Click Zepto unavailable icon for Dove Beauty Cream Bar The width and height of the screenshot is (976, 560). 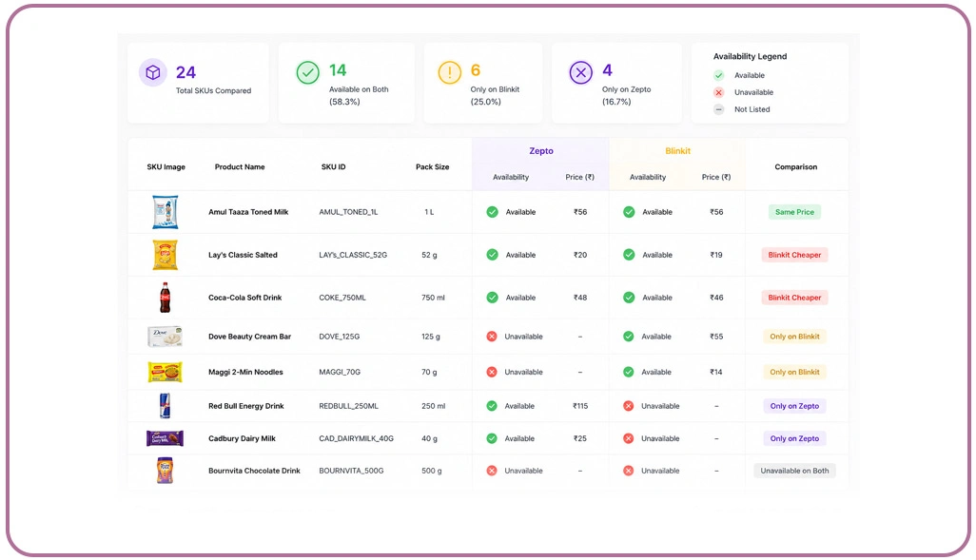pos(492,336)
